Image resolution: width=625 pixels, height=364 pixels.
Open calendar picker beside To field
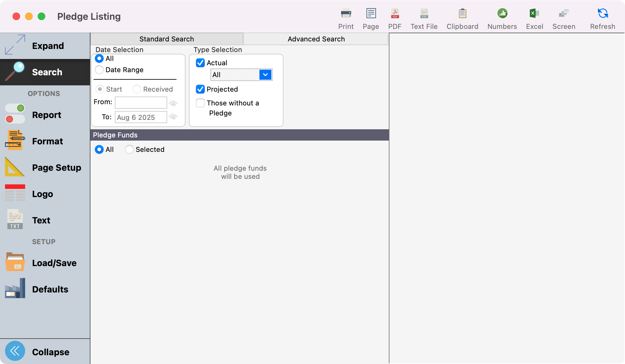(x=173, y=117)
